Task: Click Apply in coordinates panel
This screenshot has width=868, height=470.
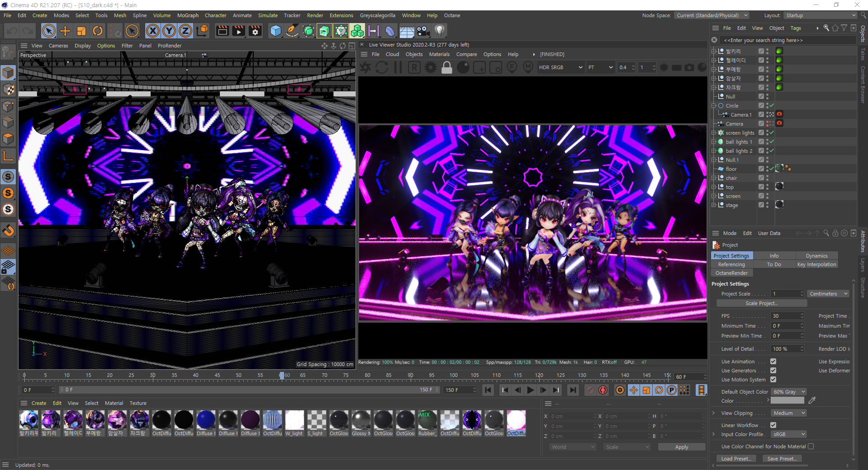Action: click(x=682, y=447)
